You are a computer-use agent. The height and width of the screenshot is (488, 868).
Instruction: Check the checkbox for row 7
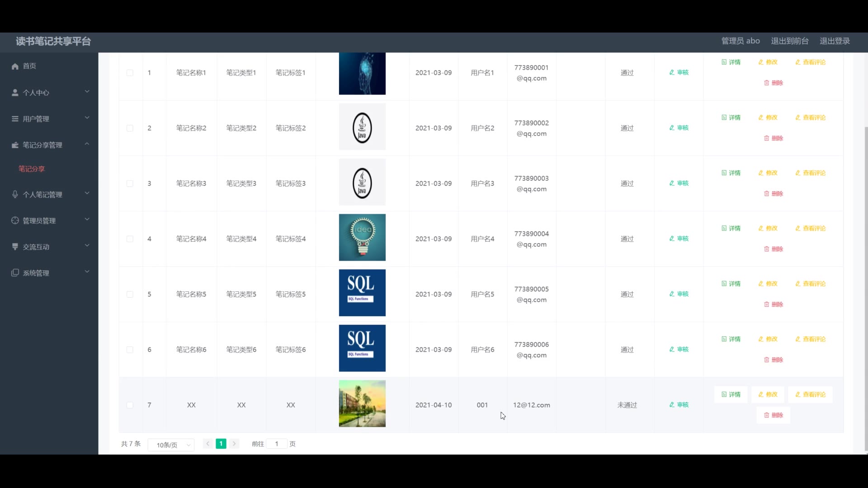click(130, 405)
